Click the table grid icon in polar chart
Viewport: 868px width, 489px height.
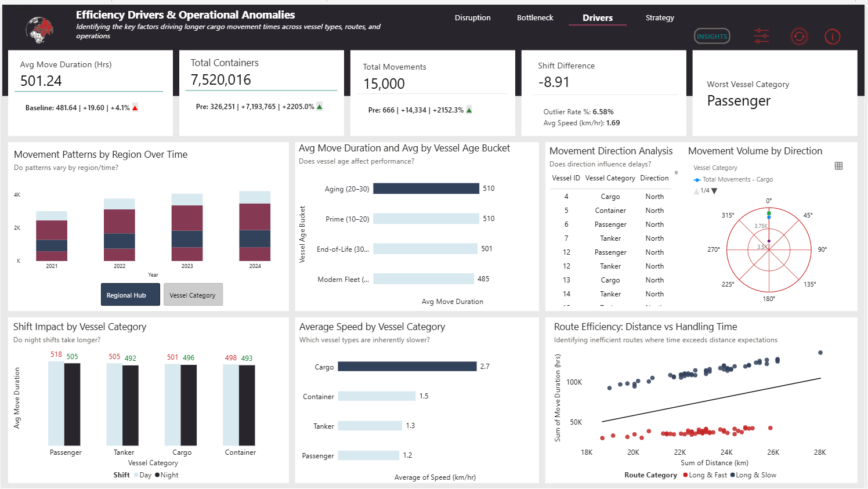point(838,166)
